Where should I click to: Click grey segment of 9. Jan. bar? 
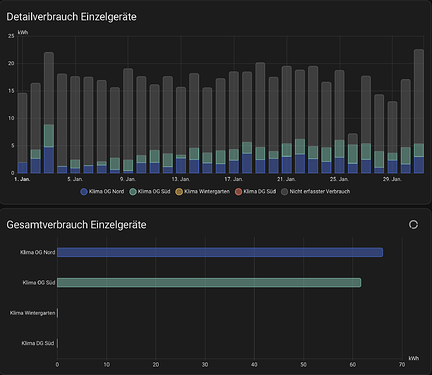pyautogui.click(x=128, y=114)
